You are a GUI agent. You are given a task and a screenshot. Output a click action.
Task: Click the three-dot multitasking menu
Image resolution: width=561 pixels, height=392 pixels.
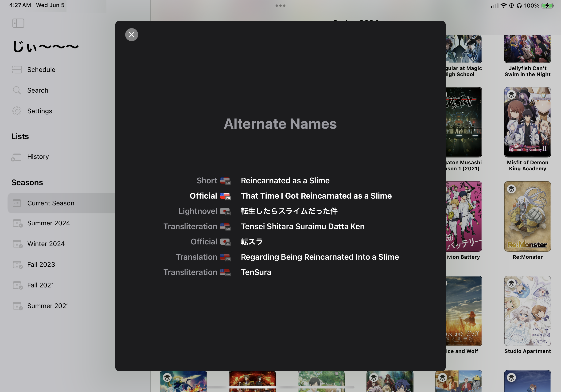[280, 6]
